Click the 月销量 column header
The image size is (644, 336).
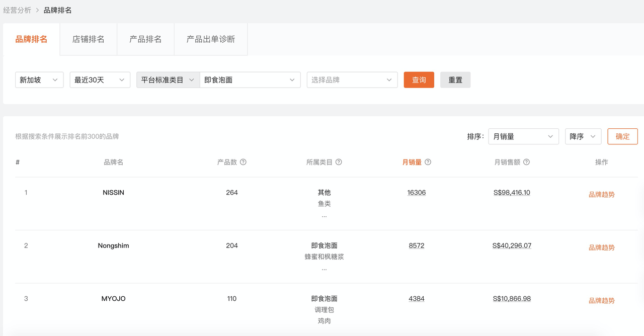412,162
